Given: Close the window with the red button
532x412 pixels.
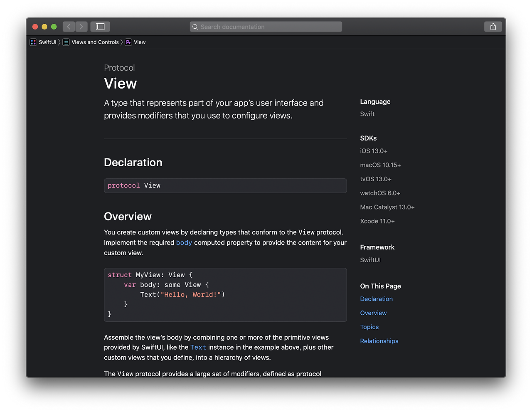Looking at the screenshot, I should 35,27.
